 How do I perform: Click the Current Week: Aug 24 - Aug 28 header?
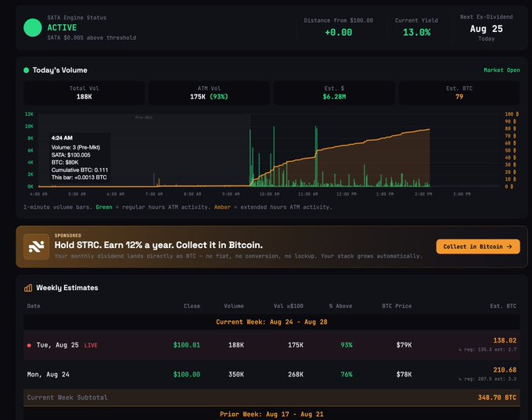pos(271,322)
